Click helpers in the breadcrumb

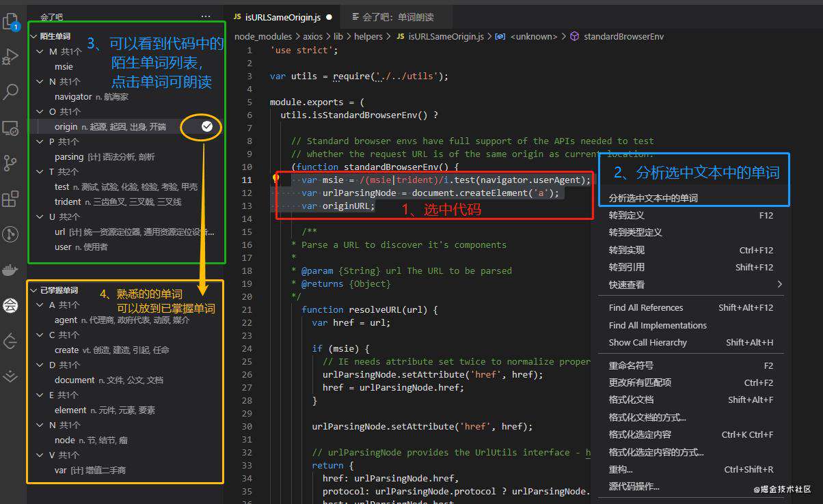pyautogui.click(x=368, y=37)
